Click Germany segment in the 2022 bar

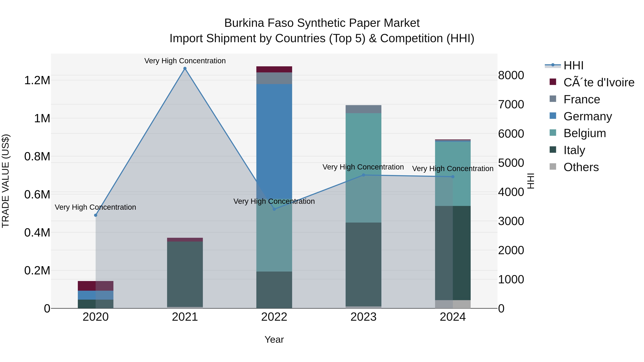[x=274, y=141]
